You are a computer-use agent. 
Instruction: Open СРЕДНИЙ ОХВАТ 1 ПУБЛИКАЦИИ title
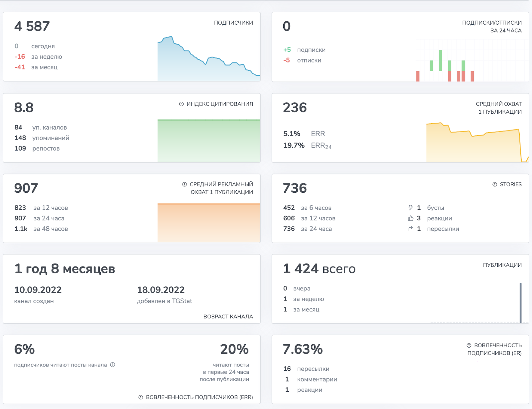point(498,108)
